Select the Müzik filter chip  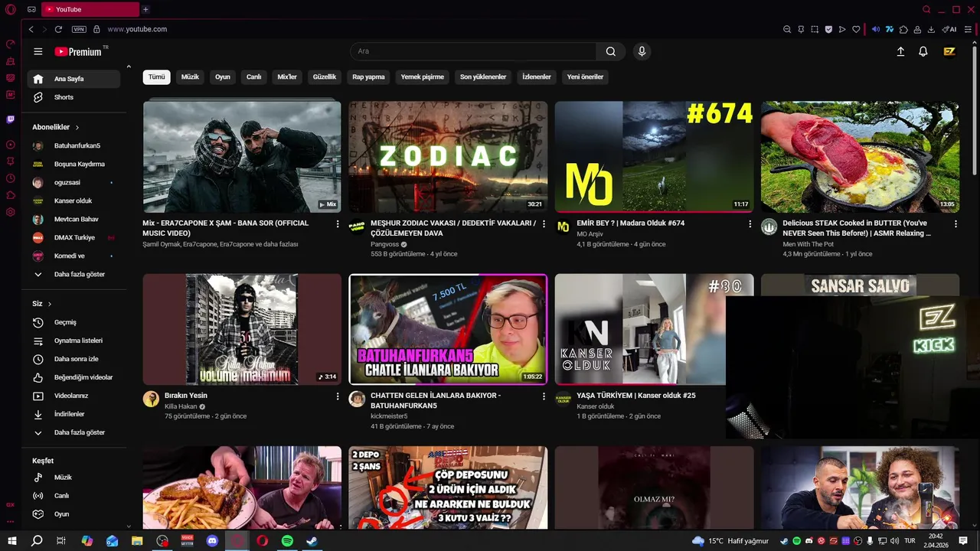tap(190, 77)
